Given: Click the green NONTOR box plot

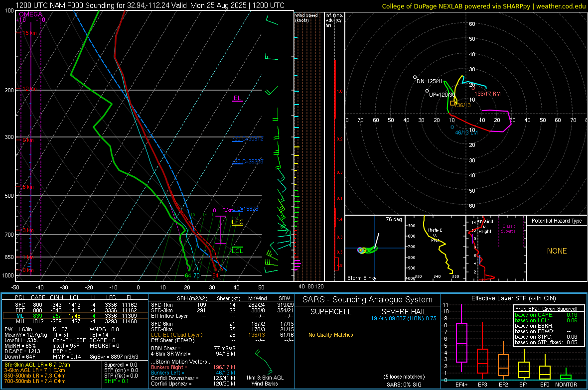Looking at the screenshot, I should pyautogui.click(x=566, y=375).
